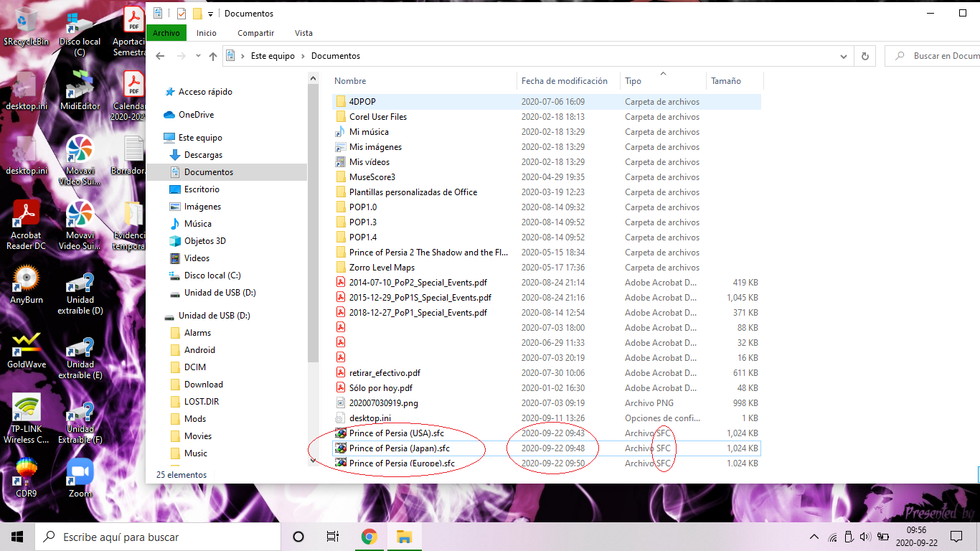Sort by the Nombre column header
This screenshot has height=551, width=980.
[425, 81]
